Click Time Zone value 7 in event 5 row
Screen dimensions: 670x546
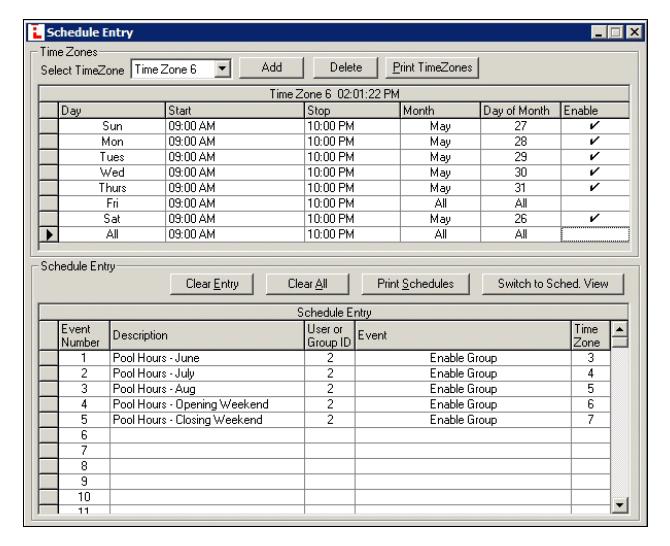coord(591,419)
